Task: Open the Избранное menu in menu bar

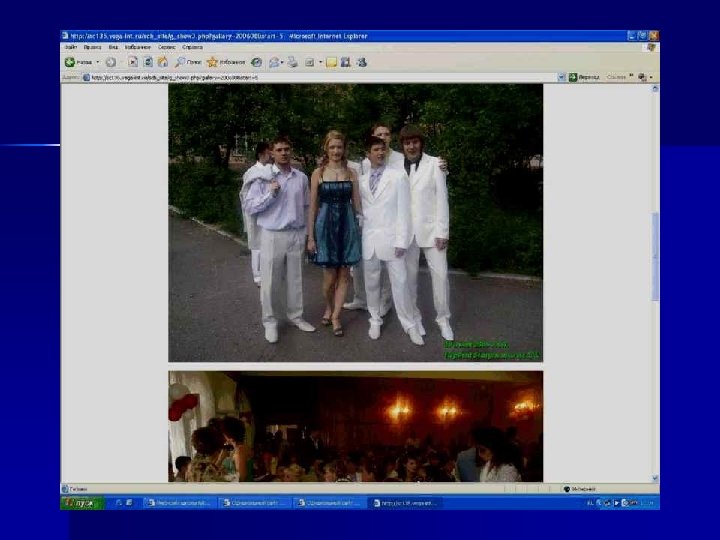Action: pyautogui.click(x=138, y=47)
